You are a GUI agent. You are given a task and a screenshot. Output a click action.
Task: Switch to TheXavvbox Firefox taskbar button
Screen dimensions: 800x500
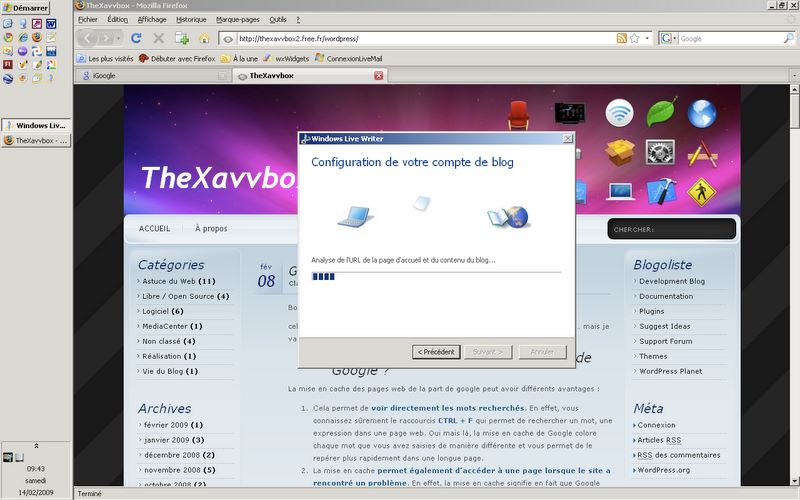coord(36,140)
